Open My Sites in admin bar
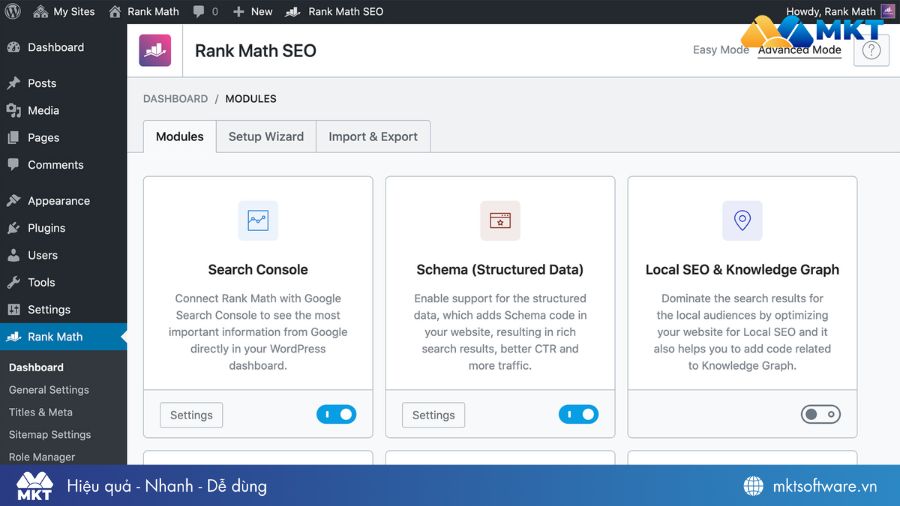 pyautogui.click(x=64, y=11)
